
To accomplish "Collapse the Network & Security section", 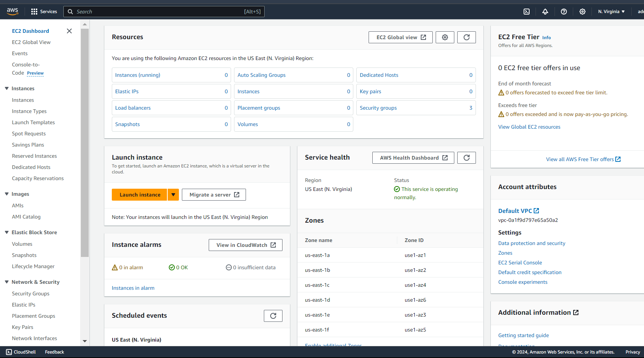I will [x=6, y=282].
